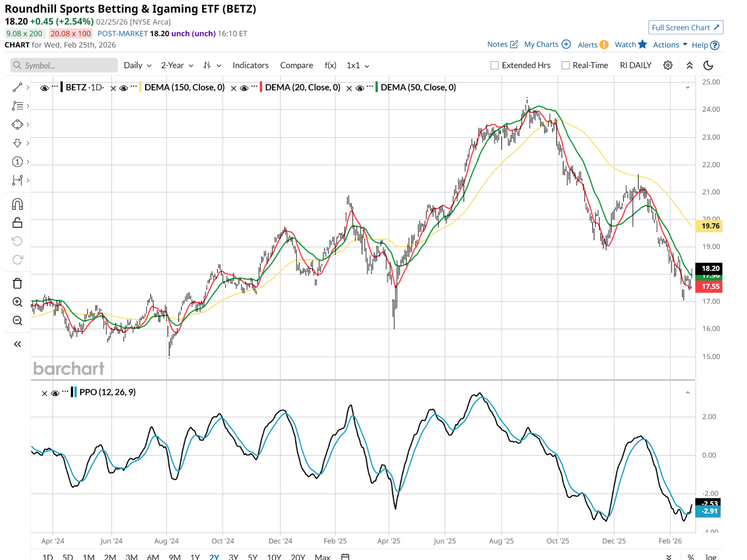Hide the BETZ price series

coord(44,88)
